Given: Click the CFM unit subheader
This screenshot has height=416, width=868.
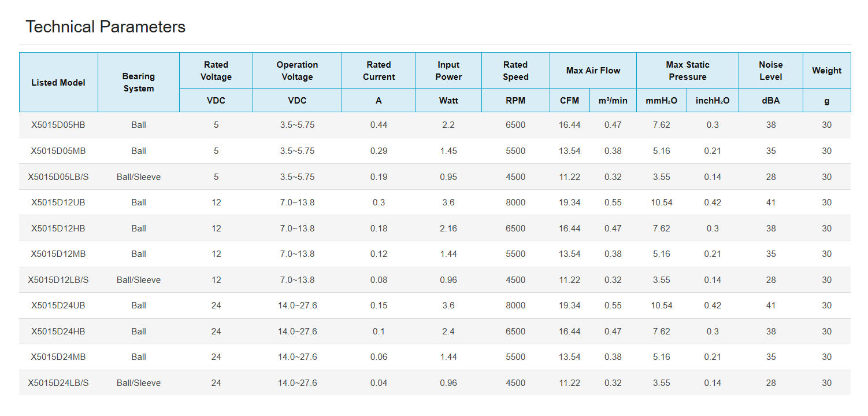Looking at the screenshot, I should tap(569, 101).
